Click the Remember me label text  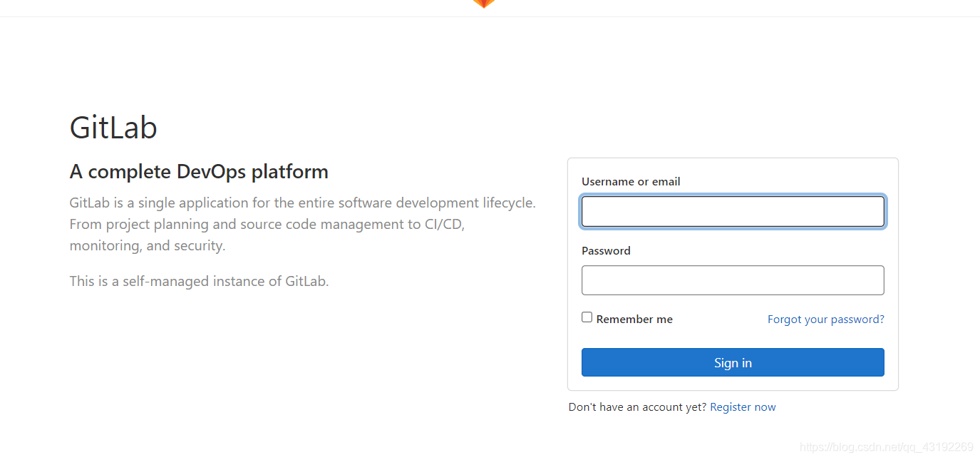point(634,319)
